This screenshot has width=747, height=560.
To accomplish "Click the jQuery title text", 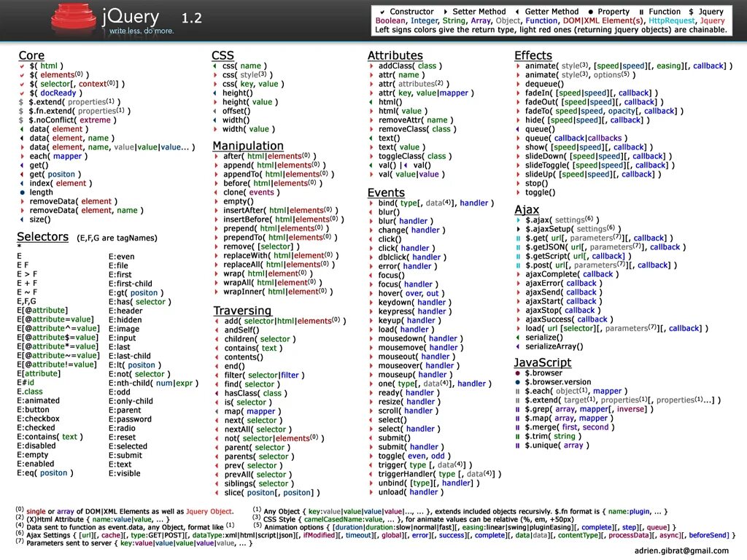I will coord(131,17).
